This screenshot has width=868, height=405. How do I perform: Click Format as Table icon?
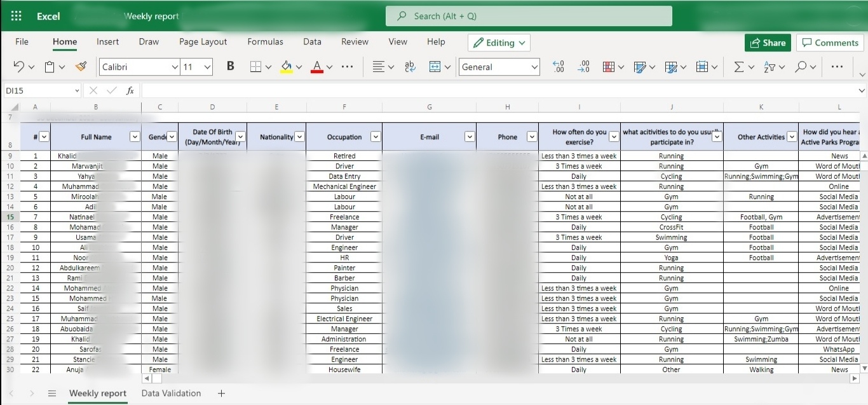coord(671,67)
